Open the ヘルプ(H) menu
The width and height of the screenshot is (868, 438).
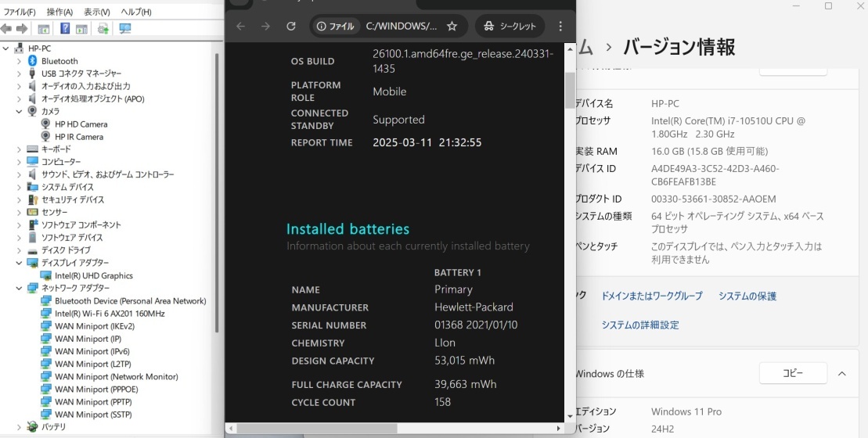pyautogui.click(x=136, y=12)
